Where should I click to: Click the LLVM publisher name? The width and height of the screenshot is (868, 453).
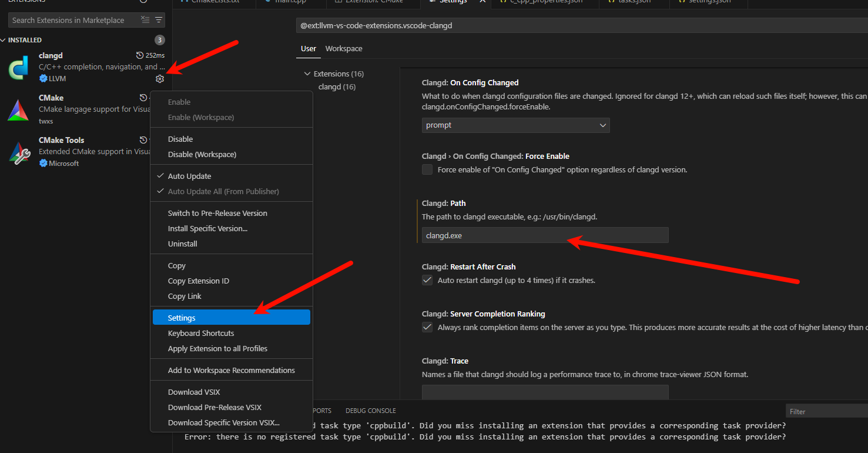pos(57,78)
